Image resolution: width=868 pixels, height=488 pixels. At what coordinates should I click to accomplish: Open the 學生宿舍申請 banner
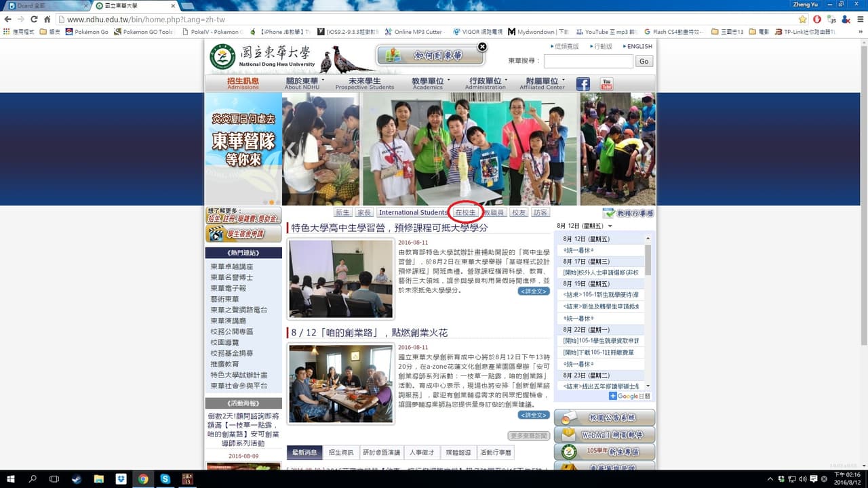(x=243, y=234)
